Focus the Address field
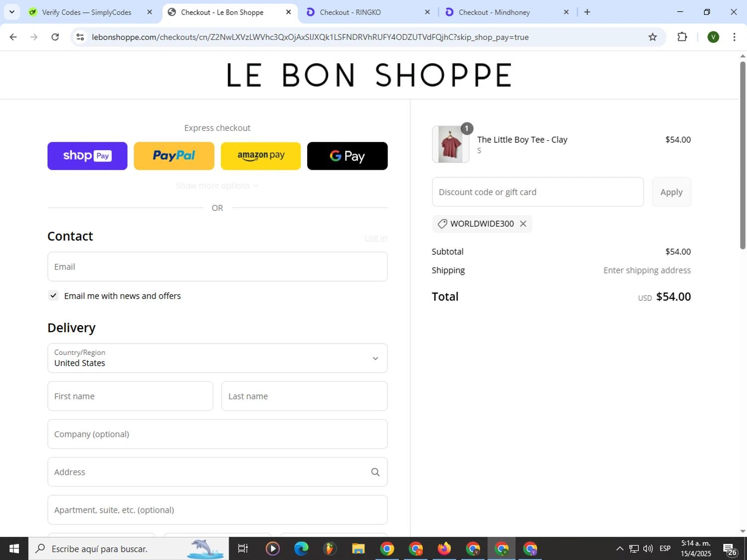The image size is (747, 560). (217, 472)
